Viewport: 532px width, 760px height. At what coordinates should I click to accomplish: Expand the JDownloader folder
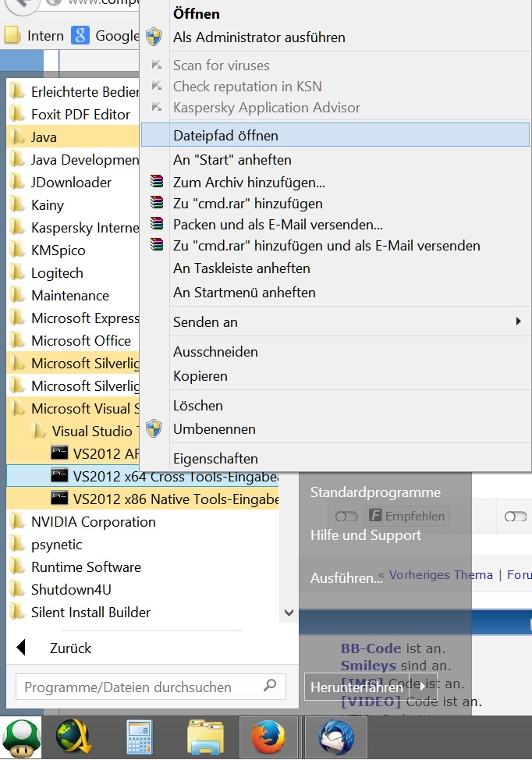tap(73, 183)
